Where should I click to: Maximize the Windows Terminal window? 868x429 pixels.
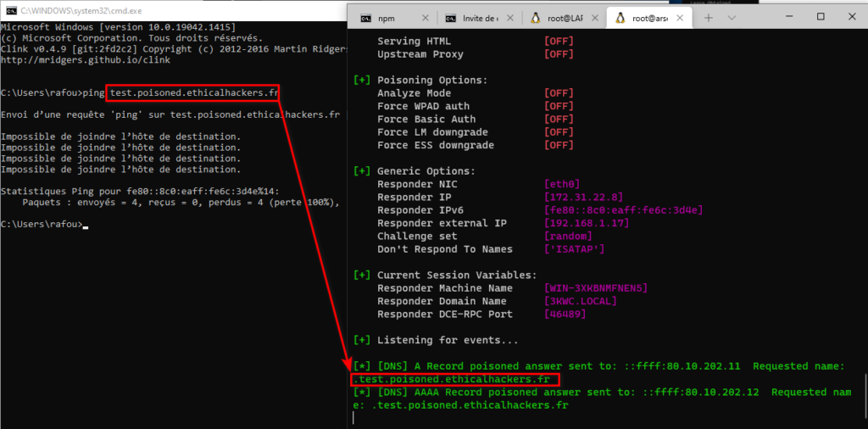pyautogui.click(x=821, y=17)
